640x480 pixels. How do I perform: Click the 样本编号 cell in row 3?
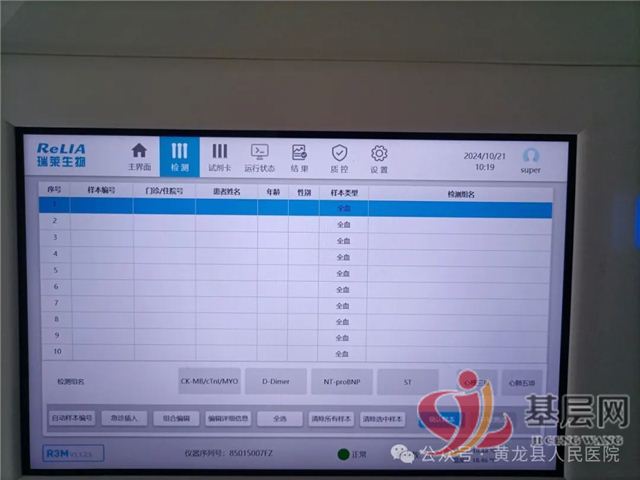coord(101,239)
